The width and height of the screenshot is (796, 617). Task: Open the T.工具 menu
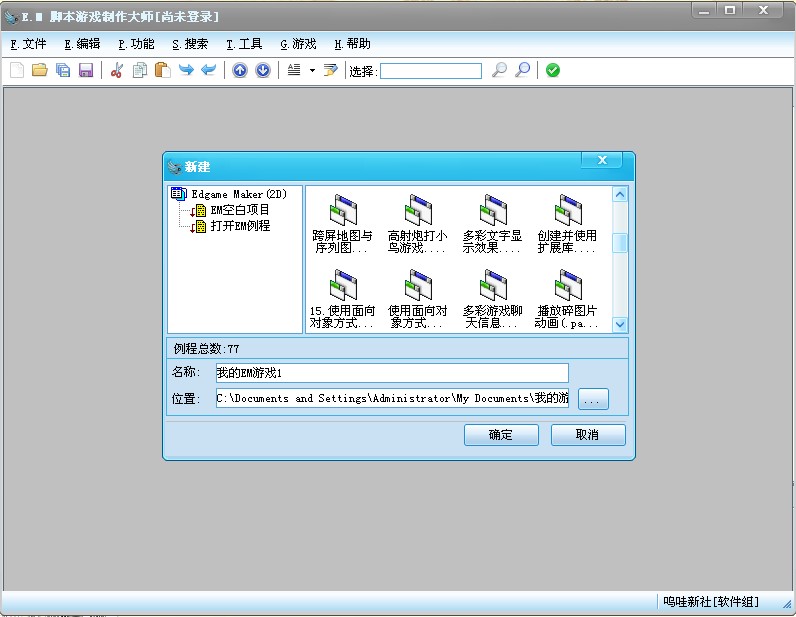(244, 44)
